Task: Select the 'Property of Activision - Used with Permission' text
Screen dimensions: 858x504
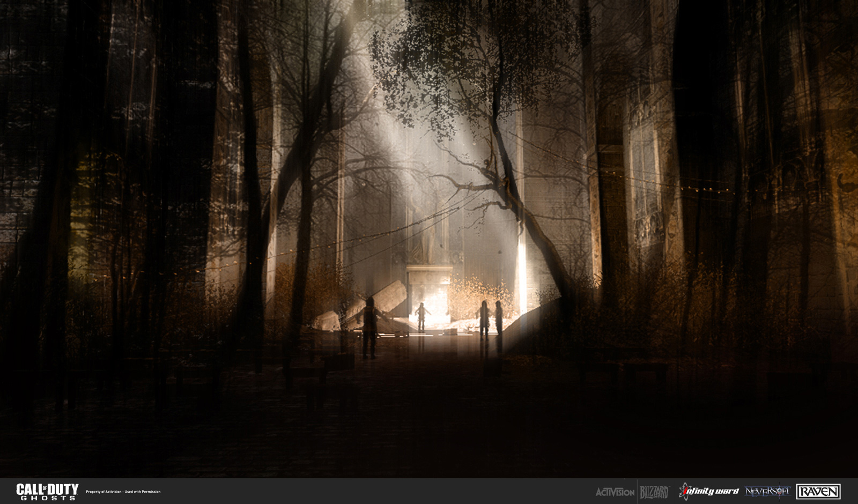Action: 123,492
